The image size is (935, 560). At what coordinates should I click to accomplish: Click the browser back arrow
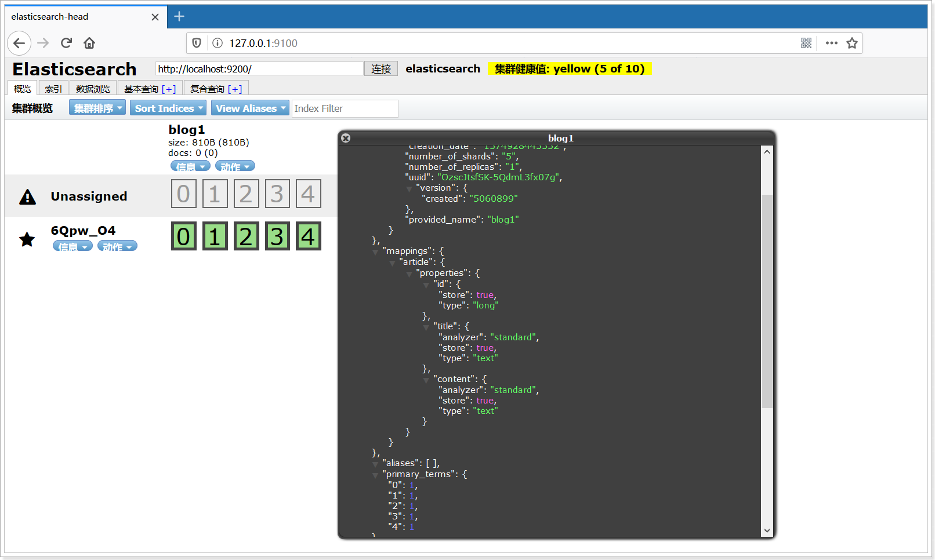19,43
